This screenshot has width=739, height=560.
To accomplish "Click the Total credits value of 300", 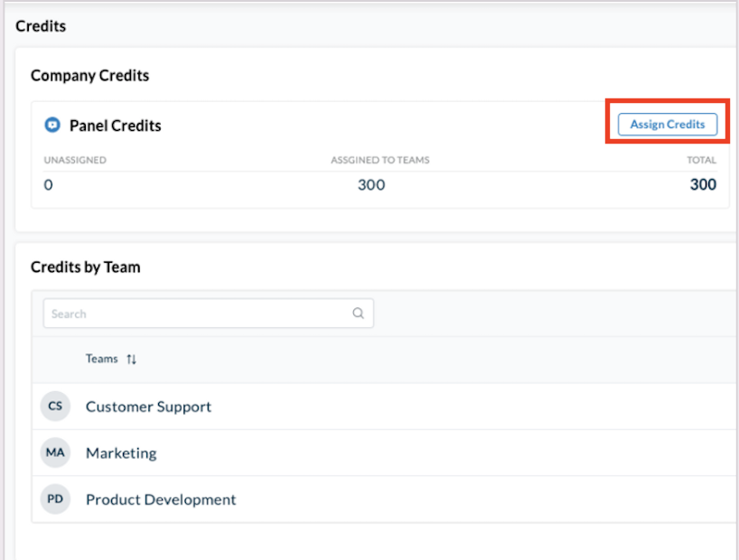I will pyautogui.click(x=704, y=184).
